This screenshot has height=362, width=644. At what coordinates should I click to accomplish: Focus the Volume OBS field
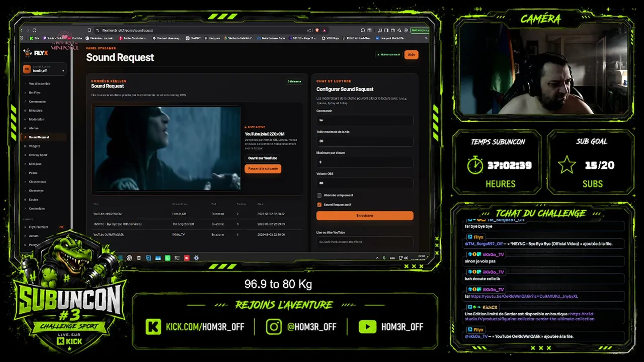(365, 183)
